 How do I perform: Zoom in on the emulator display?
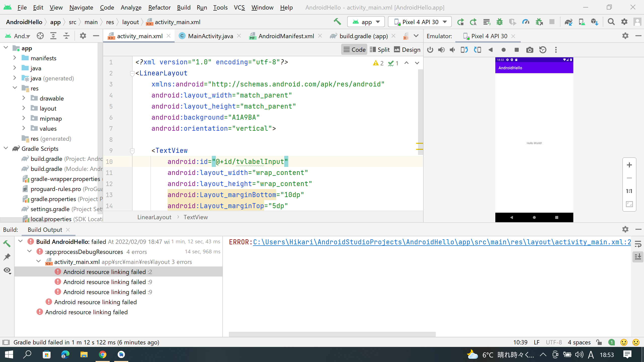point(629,165)
